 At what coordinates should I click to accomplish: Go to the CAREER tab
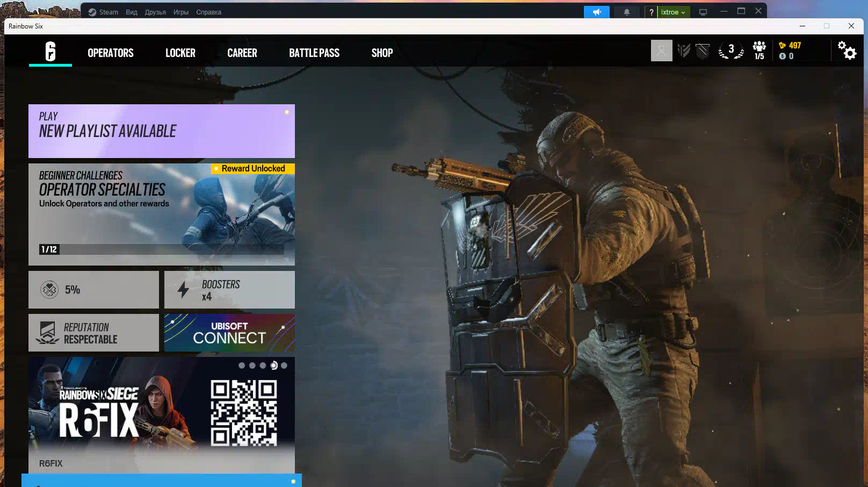(x=242, y=53)
